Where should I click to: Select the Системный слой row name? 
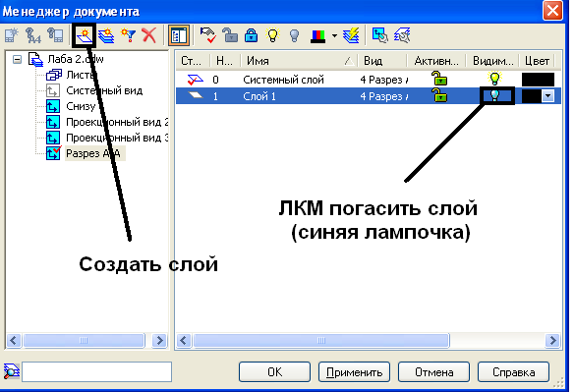pos(283,80)
